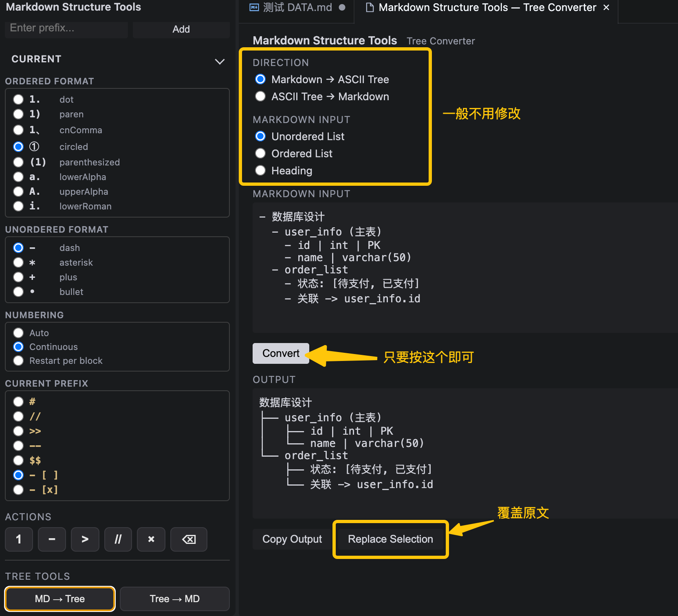Viewport: 678px width, 616px height.
Task: Select the upperAlpha 'A.' format
Action: click(18, 191)
